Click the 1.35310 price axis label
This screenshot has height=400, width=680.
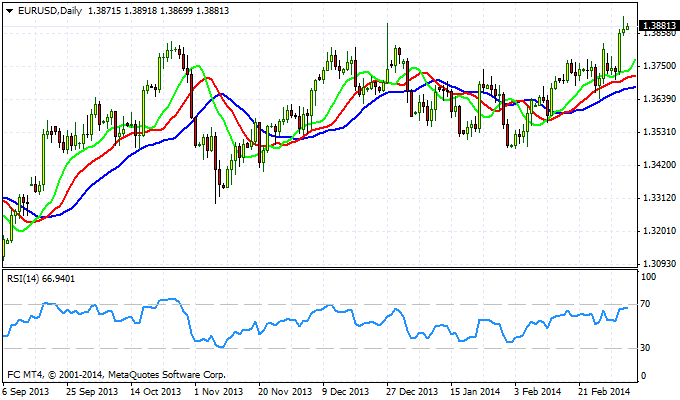click(659, 131)
